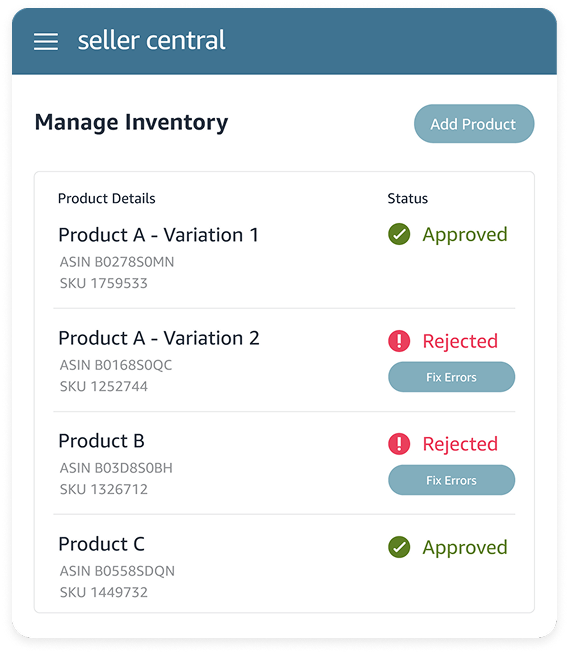The image size is (569, 654).
Task: Click the green checkmark for Product A Variation 1
Action: pyautogui.click(x=399, y=234)
